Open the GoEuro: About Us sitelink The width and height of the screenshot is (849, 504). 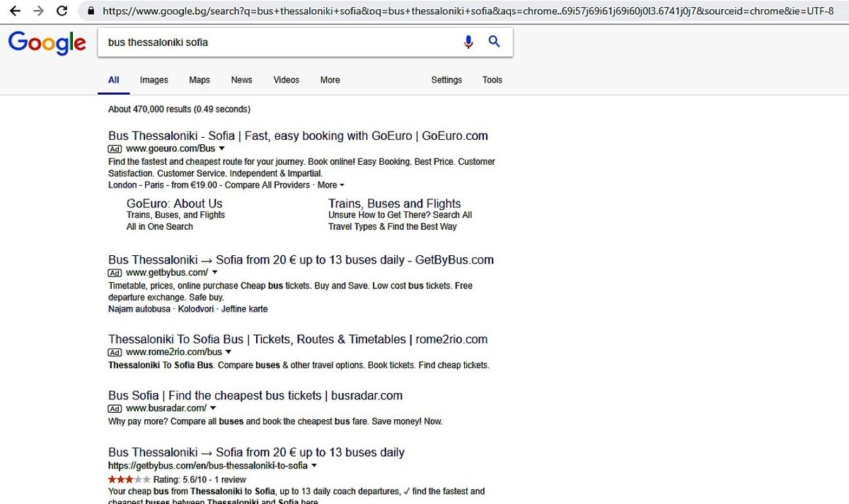(174, 204)
